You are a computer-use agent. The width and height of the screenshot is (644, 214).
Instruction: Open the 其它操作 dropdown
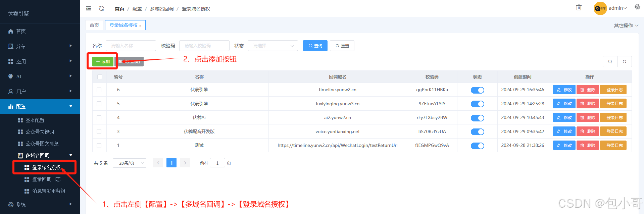[x=626, y=25]
